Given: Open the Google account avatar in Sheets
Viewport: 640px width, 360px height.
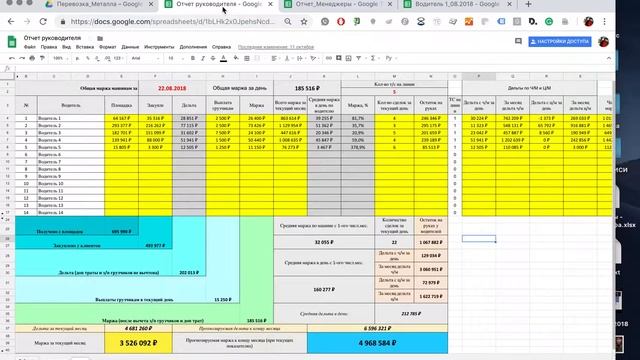Looking at the screenshot, I should tap(604, 42).
